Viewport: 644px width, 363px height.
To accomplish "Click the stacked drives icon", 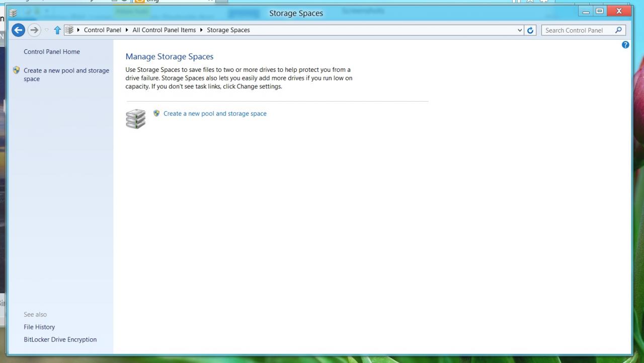I will (136, 119).
